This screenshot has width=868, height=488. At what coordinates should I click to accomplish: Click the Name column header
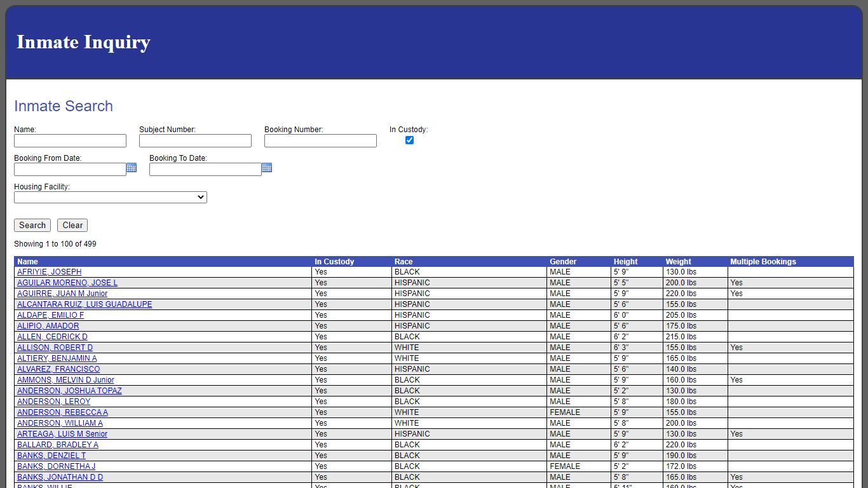pyautogui.click(x=27, y=262)
